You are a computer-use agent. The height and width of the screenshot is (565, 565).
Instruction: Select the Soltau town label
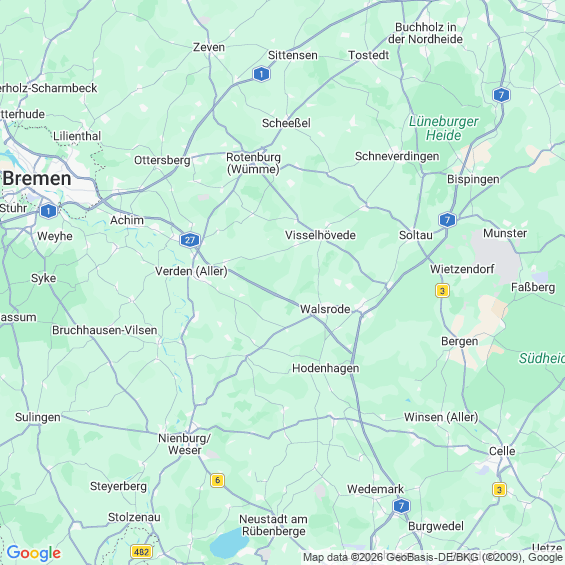[415, 235]
